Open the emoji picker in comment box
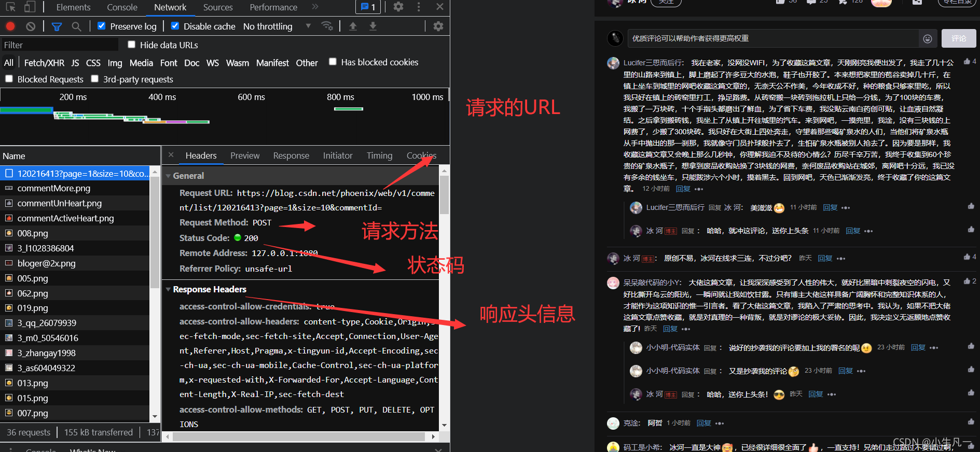 click(928, 39)
